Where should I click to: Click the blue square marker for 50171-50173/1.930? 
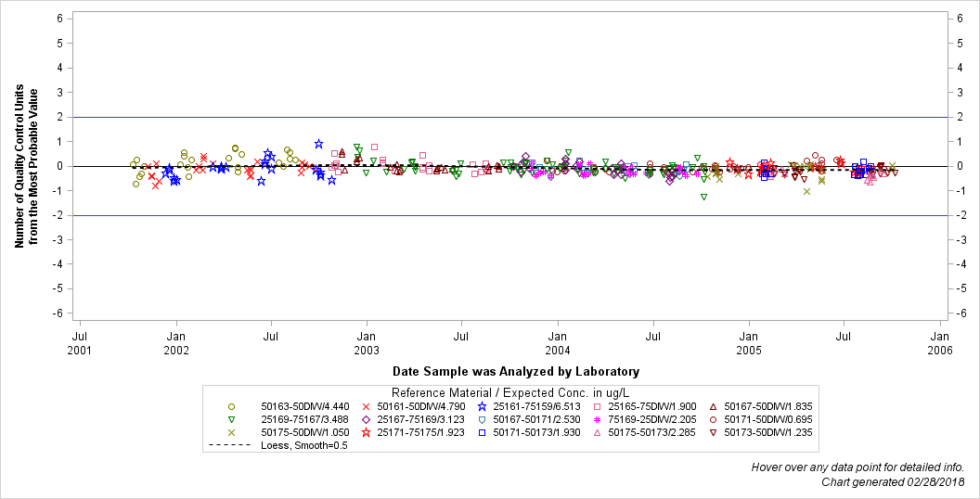coord(482,432)
